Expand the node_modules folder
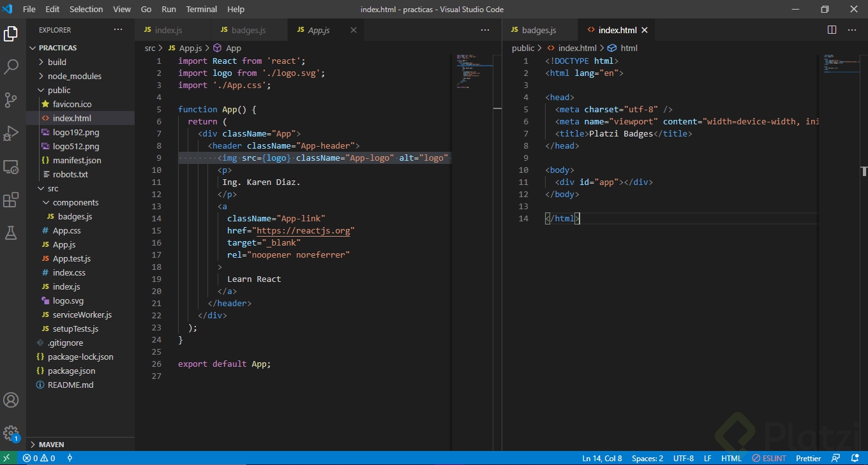 (x=75, y=76)
